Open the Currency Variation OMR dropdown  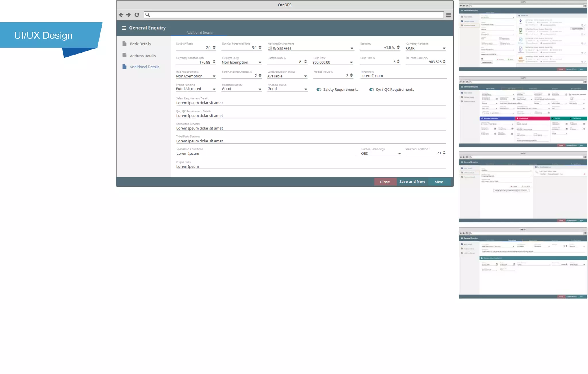(444, 48)
